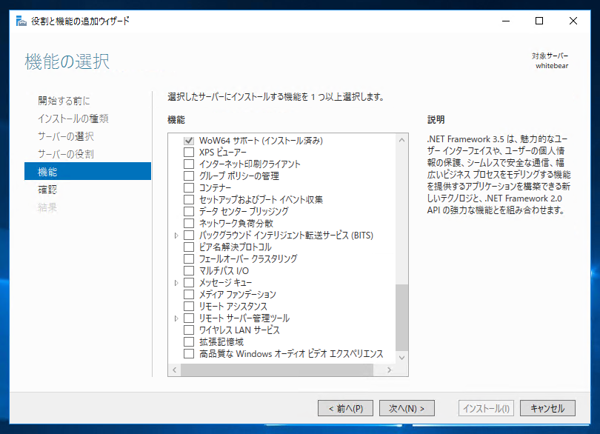Enable フェールオーバー クラスタリング checkbox
Viewport: 600px width, 434px height.
(189, 259)
